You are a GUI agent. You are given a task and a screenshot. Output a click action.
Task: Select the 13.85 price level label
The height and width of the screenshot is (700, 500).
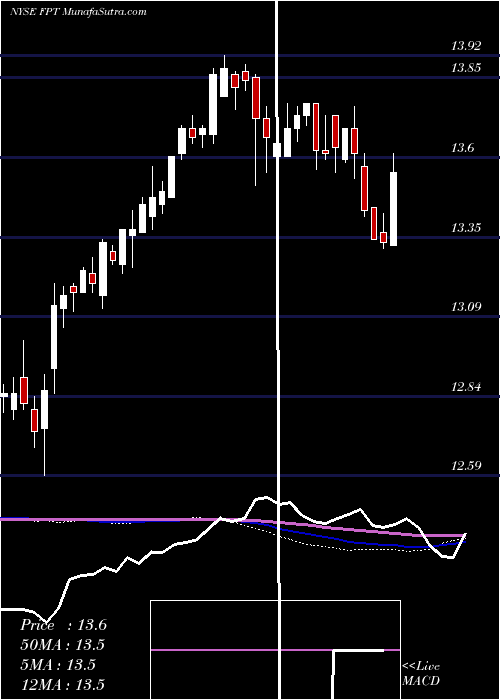466,68
